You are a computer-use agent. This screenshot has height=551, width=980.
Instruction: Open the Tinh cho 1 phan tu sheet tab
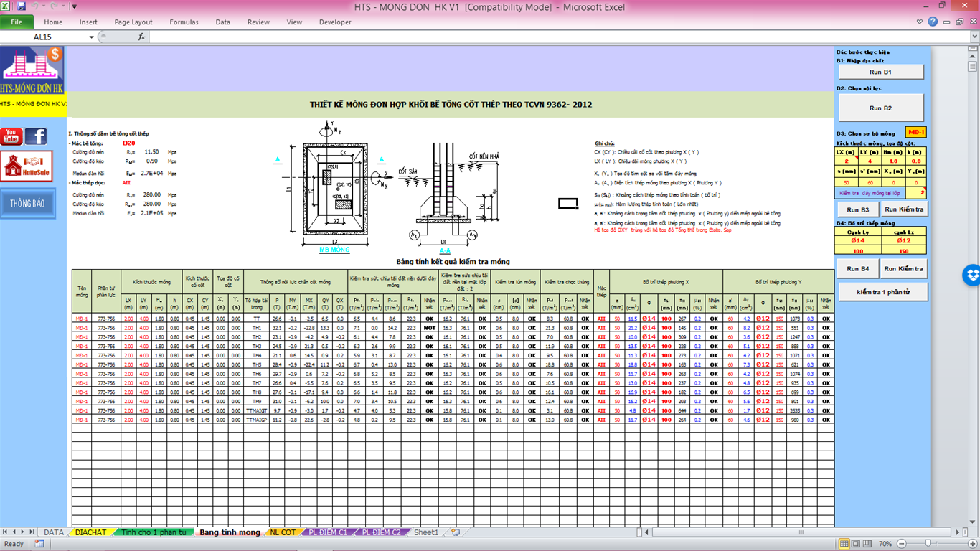click(x=154, y=532)
